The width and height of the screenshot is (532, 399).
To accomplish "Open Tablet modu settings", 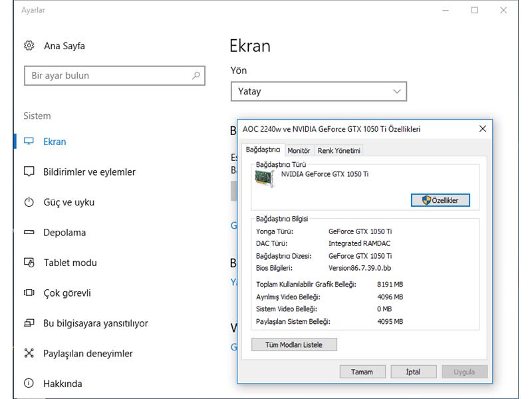I will coord(70,263).
